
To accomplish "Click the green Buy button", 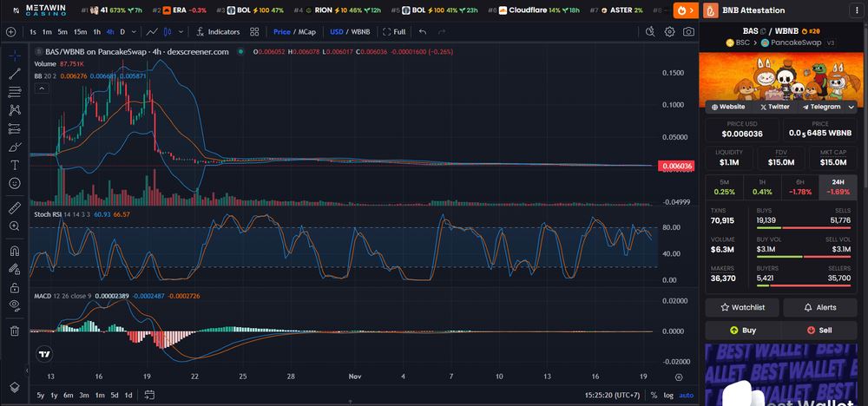I will [742, 331].
